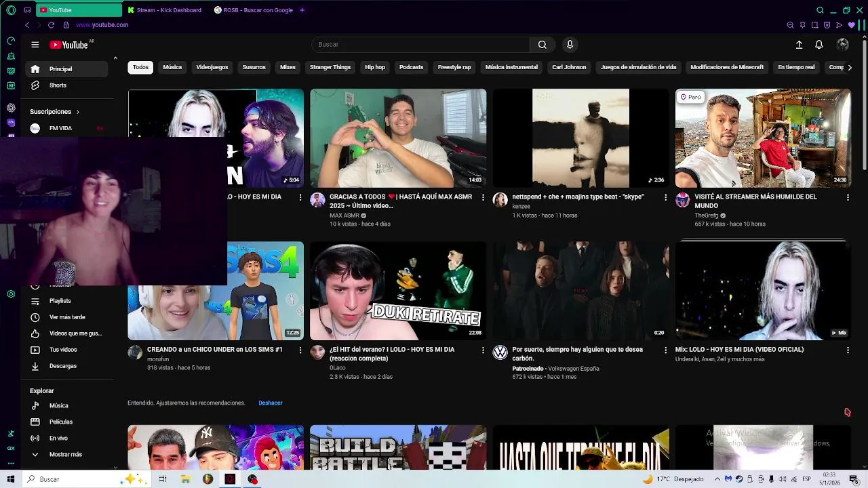Select the Stranger Things filter chip

pyautogui.click(x=330, y=67)
